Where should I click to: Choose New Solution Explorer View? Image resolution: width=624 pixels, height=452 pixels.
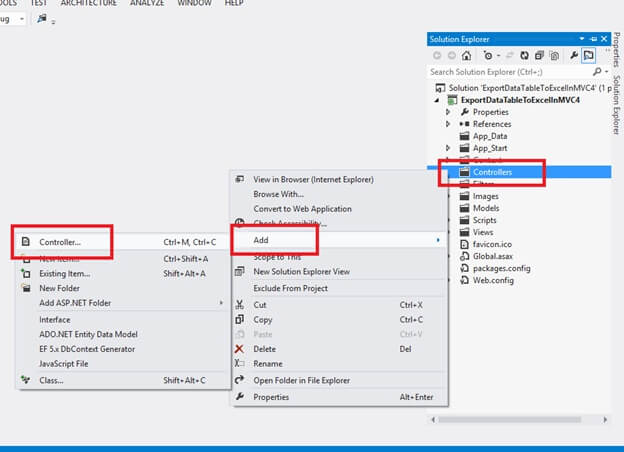pos(339,271)
